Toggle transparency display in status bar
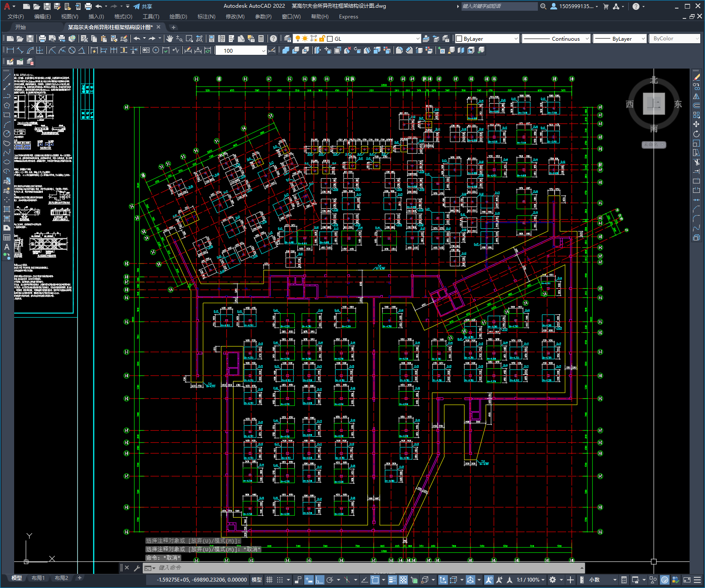The width and height of the screenshot is (705, 588). click(x=403, y=579)
